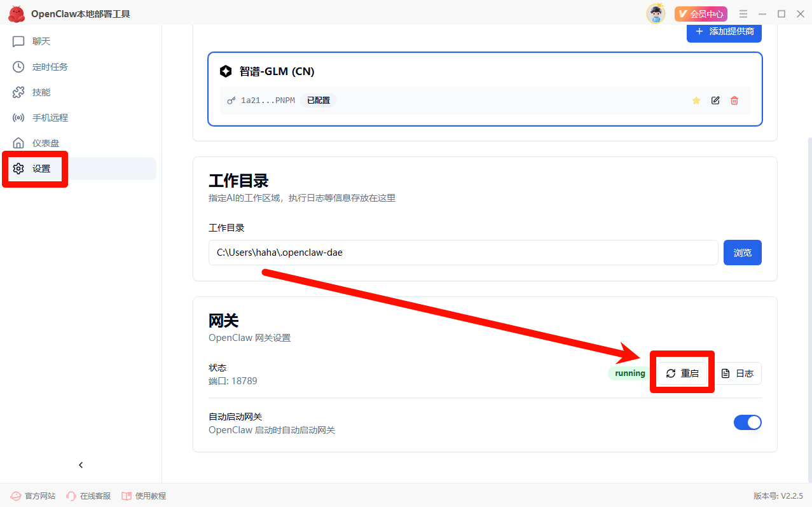Image resolution: width=812 pixels, height=507 pixels.
Task: Click the OpenClaw red octopus logo
Action: coord(17,14)
